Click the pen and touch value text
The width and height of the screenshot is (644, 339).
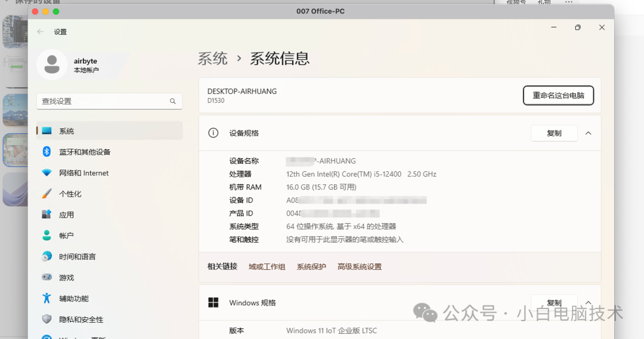345,239
